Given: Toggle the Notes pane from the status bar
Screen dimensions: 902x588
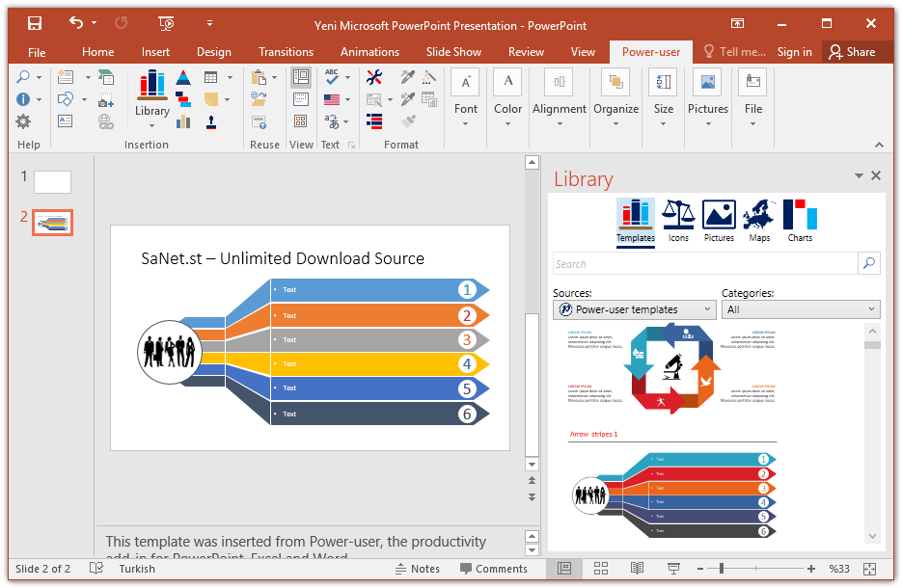Looking at the screenshot, I should coord(426,569).
